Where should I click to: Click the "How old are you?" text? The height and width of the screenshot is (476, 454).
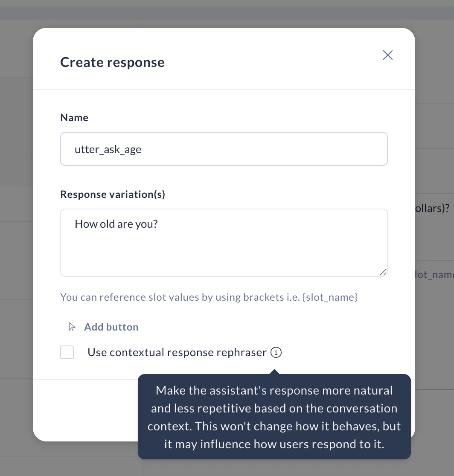(x=116, y=224)
